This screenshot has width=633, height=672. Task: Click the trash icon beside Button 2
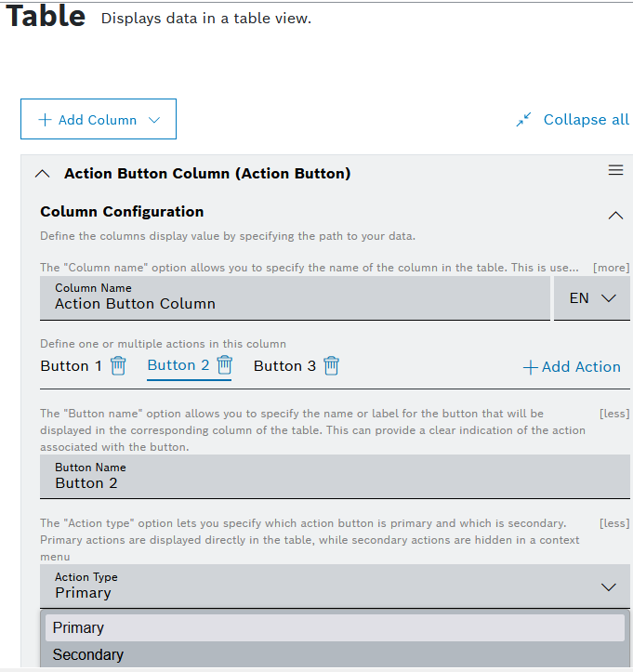[224, 364]
